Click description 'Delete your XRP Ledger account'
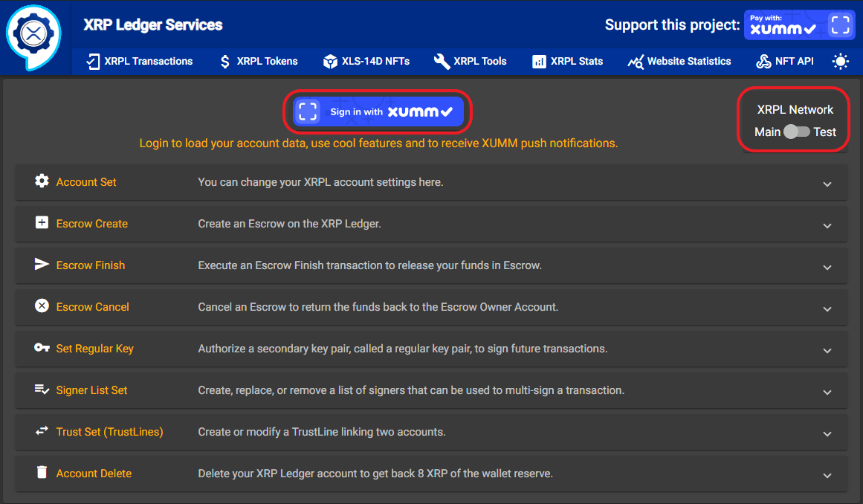 375,474
